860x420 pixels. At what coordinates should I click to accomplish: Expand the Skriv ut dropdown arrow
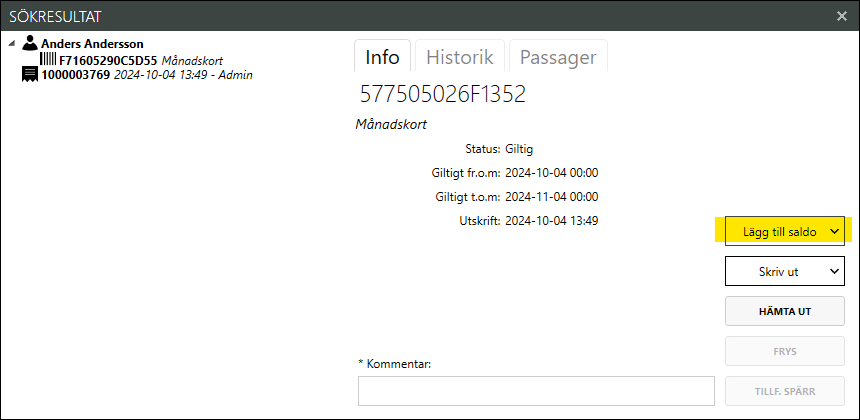click(834, 271)
